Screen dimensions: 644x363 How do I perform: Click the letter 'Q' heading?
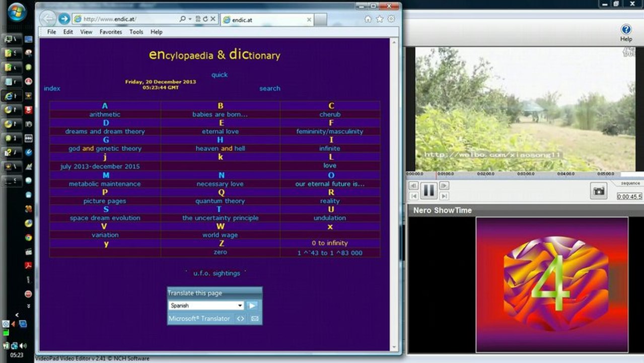[221, 192]
